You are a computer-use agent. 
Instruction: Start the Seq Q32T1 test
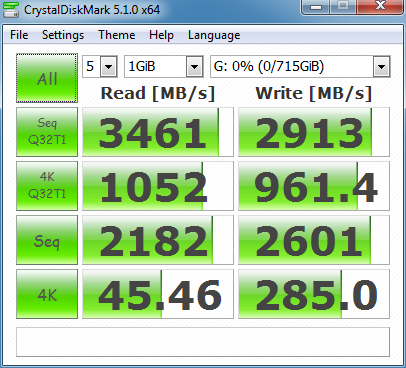click(x=47, y=132)
